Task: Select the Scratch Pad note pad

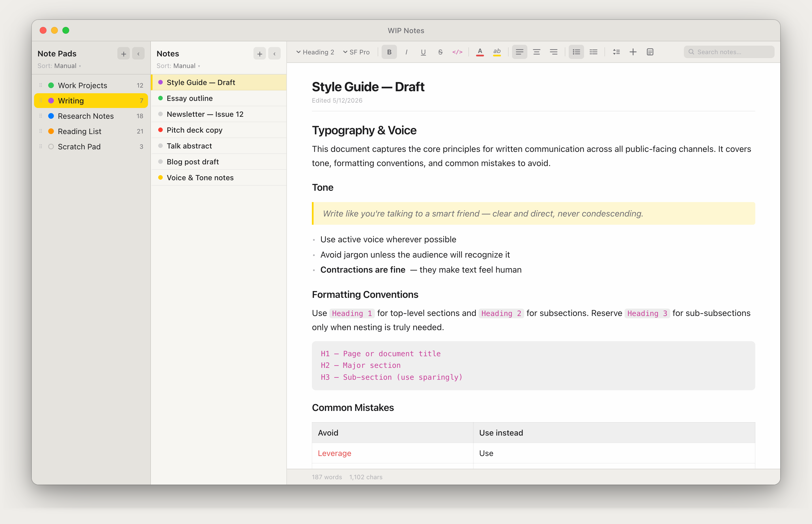Action: [91, 147]
